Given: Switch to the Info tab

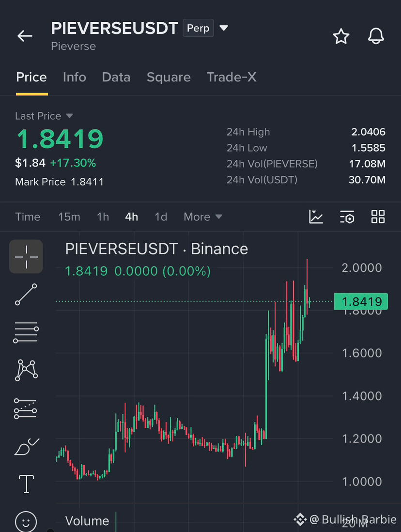Looking at the screenshot, I should tap(74, 78).
